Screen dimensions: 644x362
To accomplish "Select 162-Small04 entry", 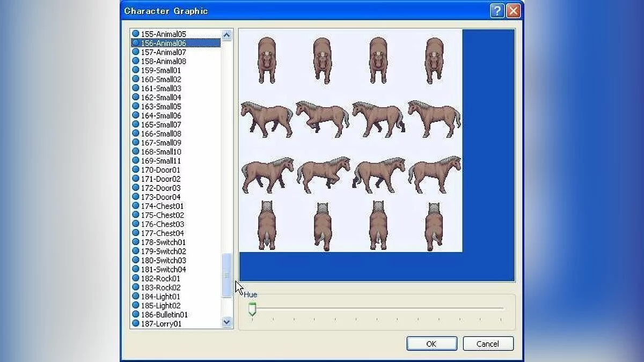I will 176,98.
